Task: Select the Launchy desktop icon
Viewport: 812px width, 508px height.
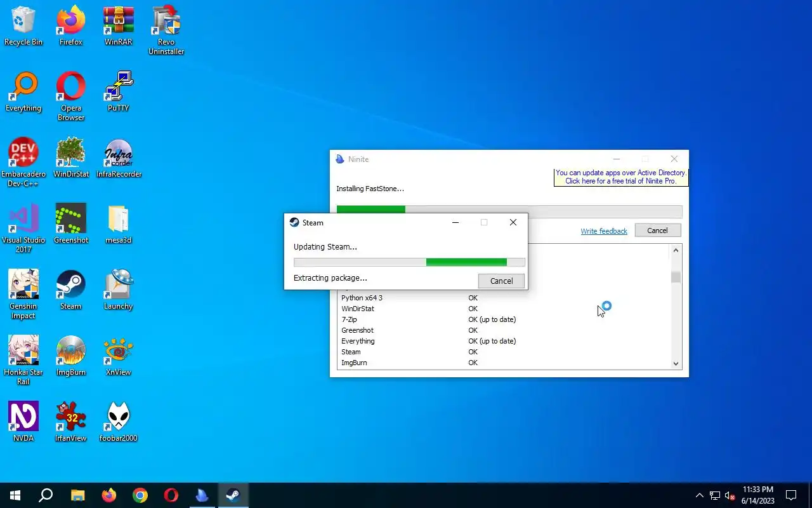Action: pos(119,290)
